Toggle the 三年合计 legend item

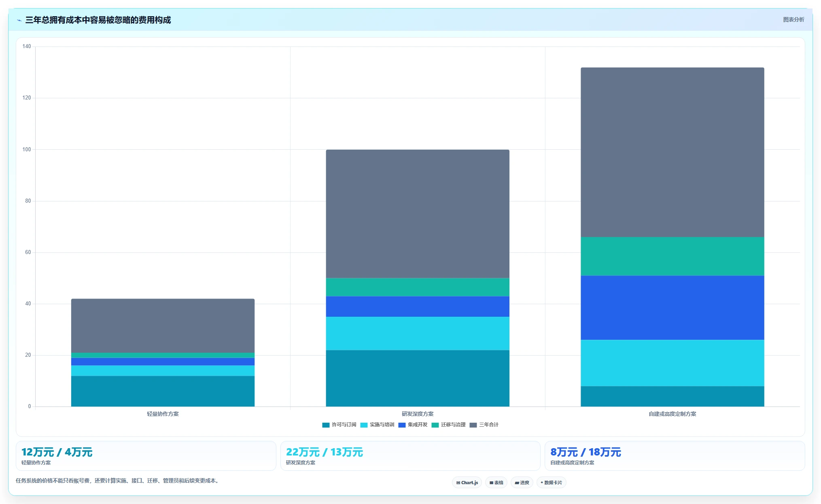coord(484,425)
